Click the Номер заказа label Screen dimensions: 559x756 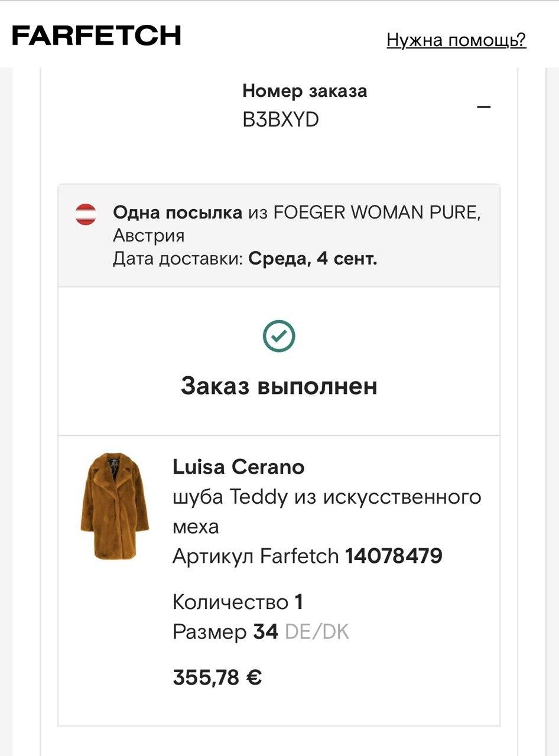click(x=304, y=91)
